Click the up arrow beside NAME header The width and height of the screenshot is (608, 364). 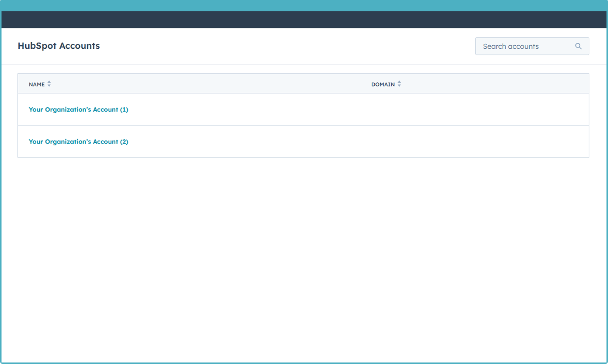click(49, 82)
